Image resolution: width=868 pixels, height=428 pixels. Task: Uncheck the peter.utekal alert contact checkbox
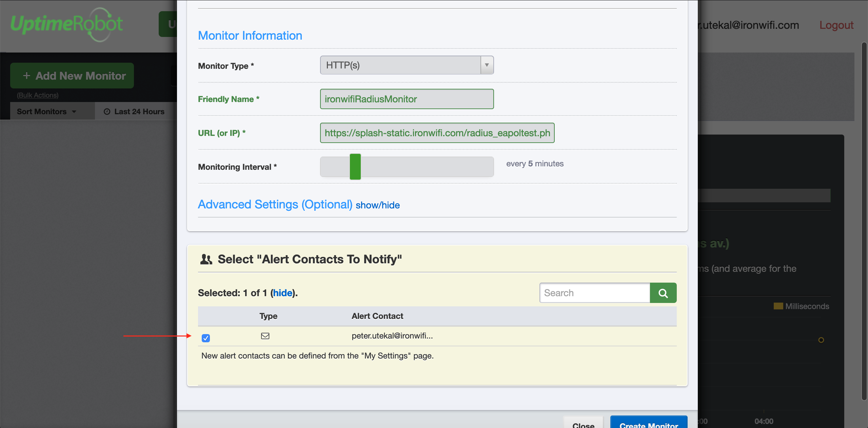(x=205, y=338)
